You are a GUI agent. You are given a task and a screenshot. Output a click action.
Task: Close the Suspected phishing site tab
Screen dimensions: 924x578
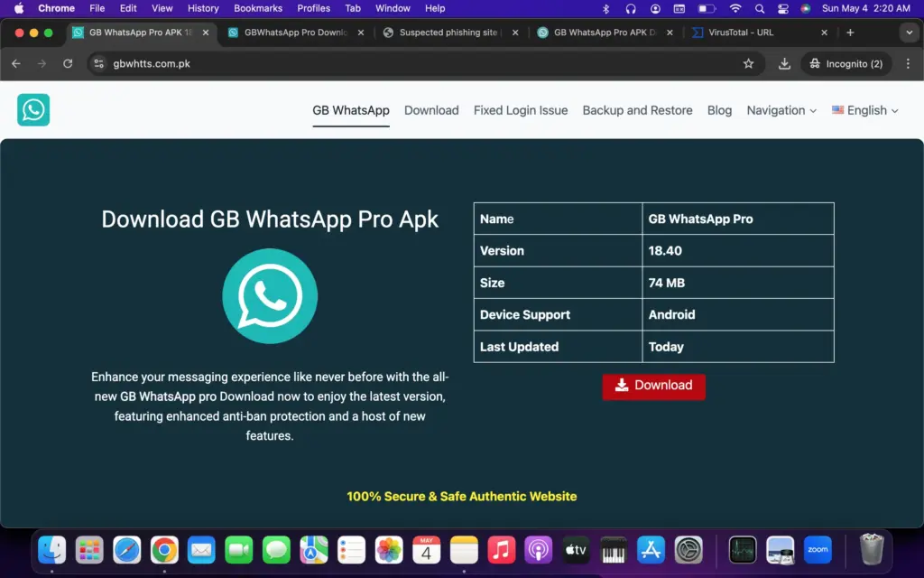point(515,33)
